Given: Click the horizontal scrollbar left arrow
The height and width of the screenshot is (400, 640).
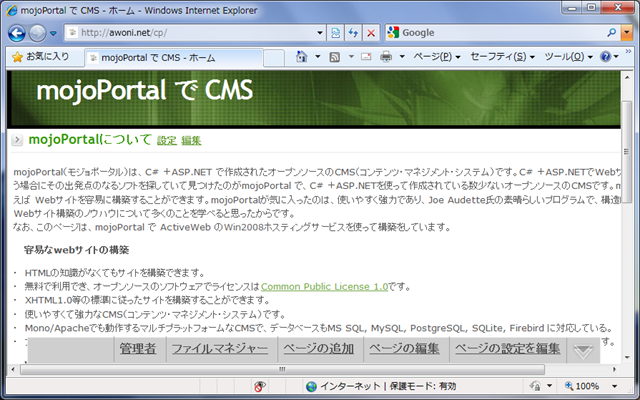Looking at the screenshot, I should click(13, 369).
